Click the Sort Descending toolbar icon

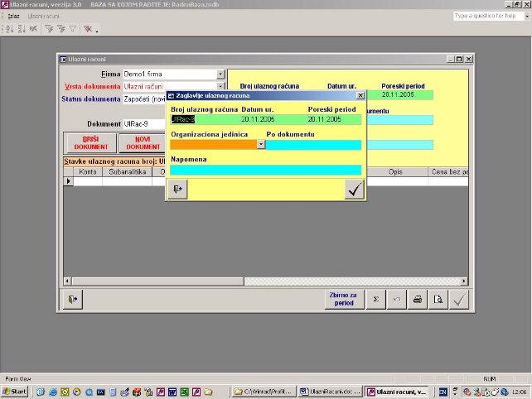coord(21,29)
